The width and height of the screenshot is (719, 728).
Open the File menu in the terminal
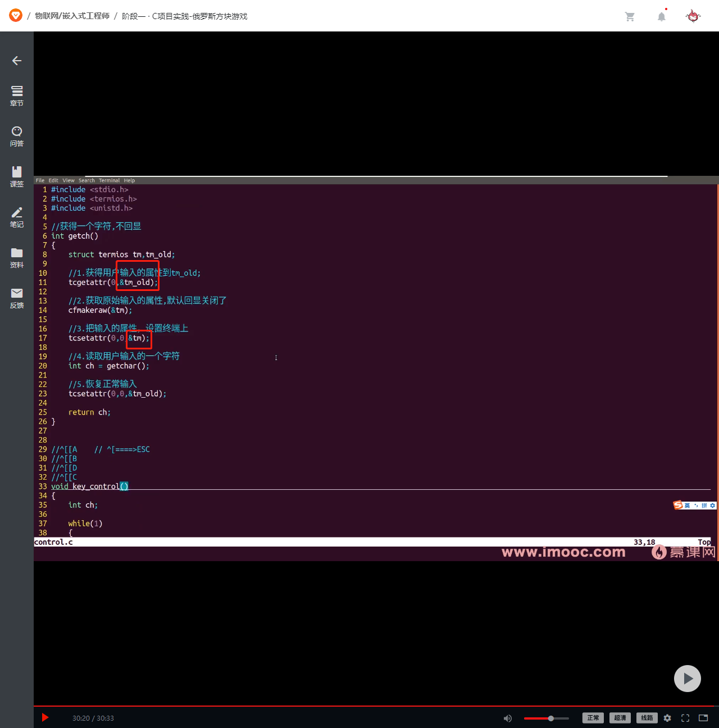(x=40, y=180)
